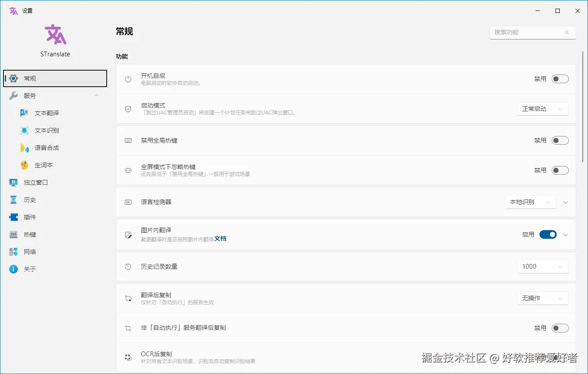588x374 pixels.
Task: Click the 插件 puzzle piece icon
Action: click(x=13, y=217)
